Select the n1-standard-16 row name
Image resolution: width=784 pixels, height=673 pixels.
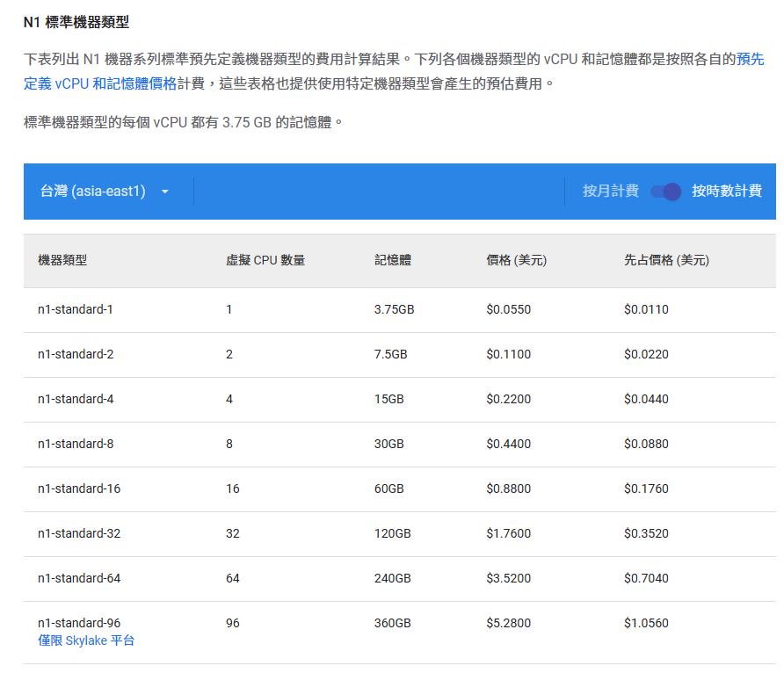pos(79,488)
